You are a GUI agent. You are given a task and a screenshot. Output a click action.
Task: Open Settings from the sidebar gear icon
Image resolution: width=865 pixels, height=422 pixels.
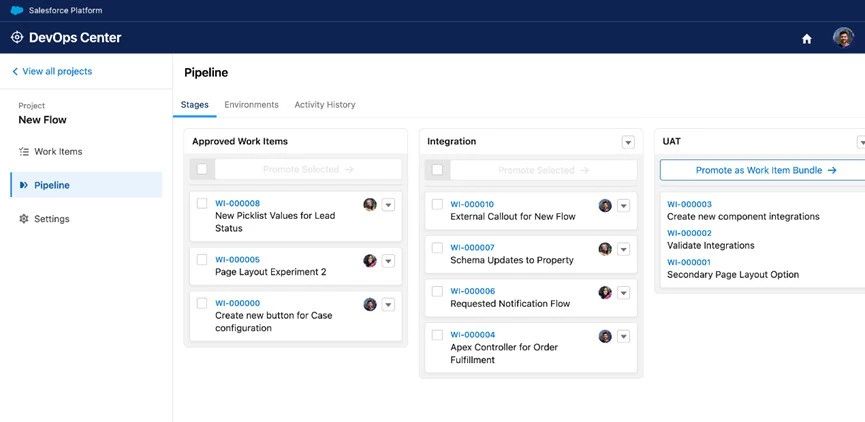pos(24,219)
